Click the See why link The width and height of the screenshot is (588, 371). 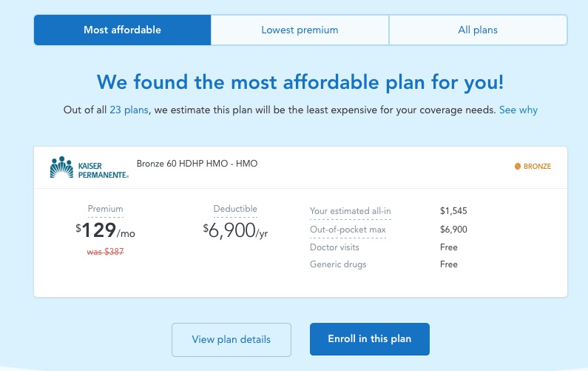(518, 110)
